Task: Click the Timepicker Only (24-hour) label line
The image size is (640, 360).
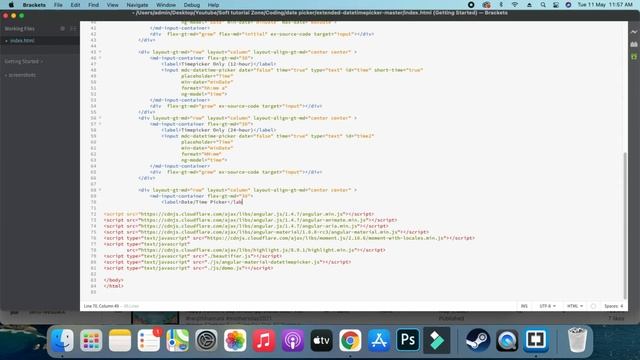Action: (219, 130)
